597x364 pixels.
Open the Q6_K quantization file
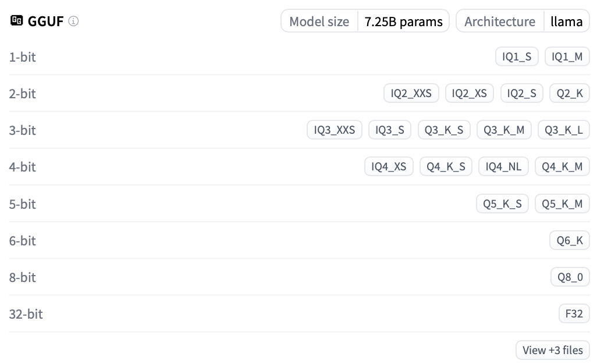pos(570,241)
